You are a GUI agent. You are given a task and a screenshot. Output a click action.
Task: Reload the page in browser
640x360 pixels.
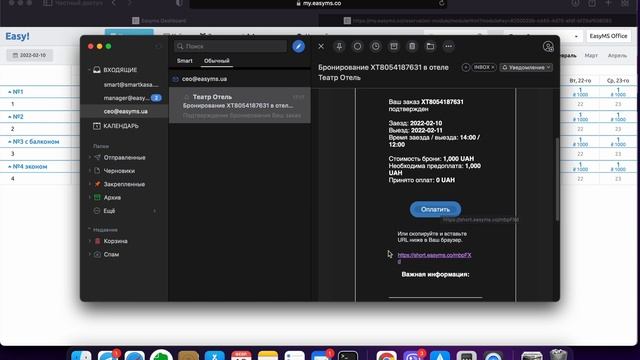[441, 3]
